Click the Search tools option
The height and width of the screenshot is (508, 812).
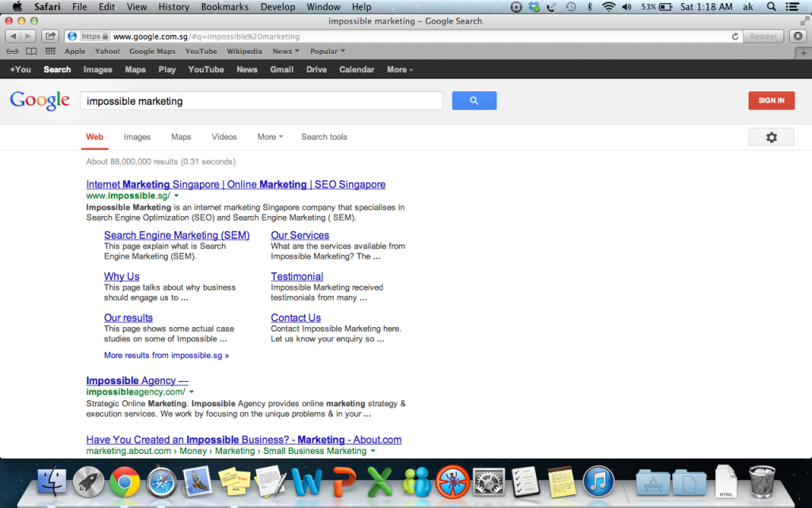324,137
